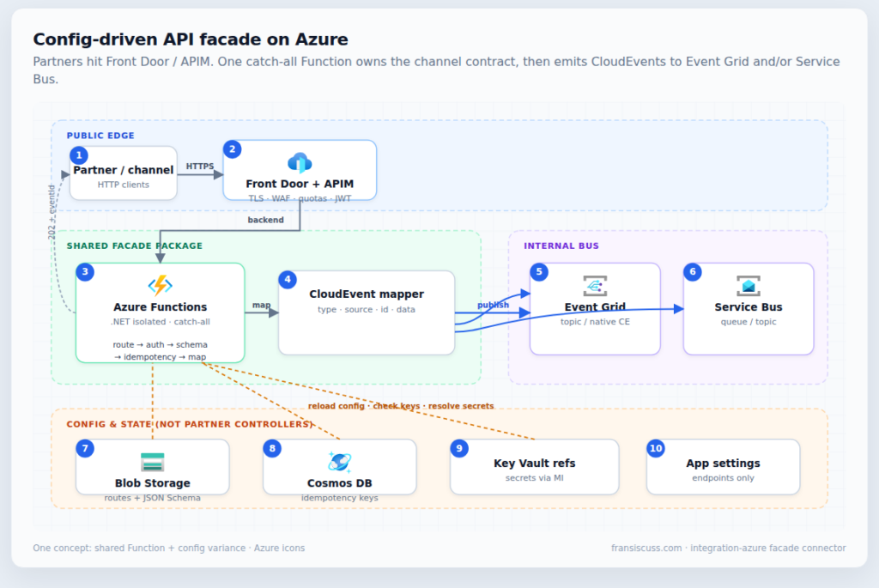Screen dimensions: 879x588
Task: Click the 'PUBLIC EDGE' group label
Action: tap(100, 136)
